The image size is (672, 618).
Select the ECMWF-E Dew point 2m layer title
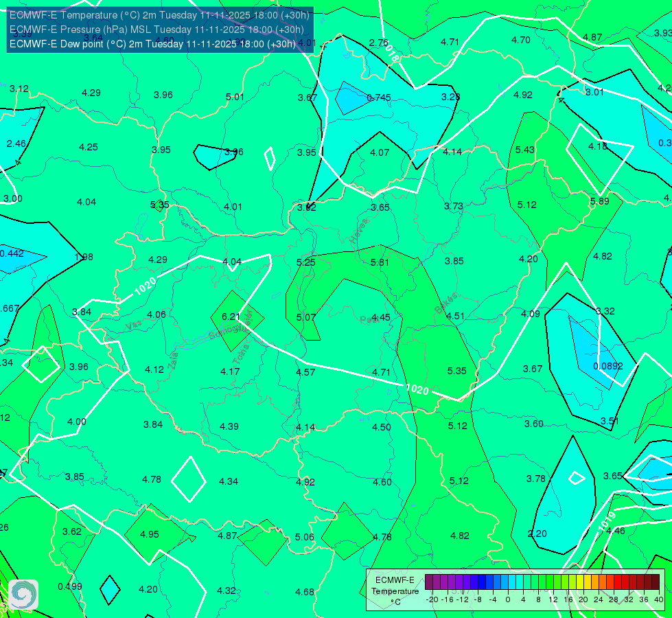(152, 44)
